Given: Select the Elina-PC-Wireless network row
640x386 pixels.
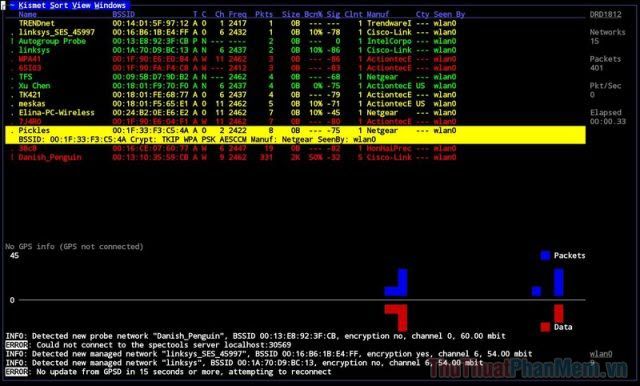Looking at the screenshot, I should (x=296, y=113).
